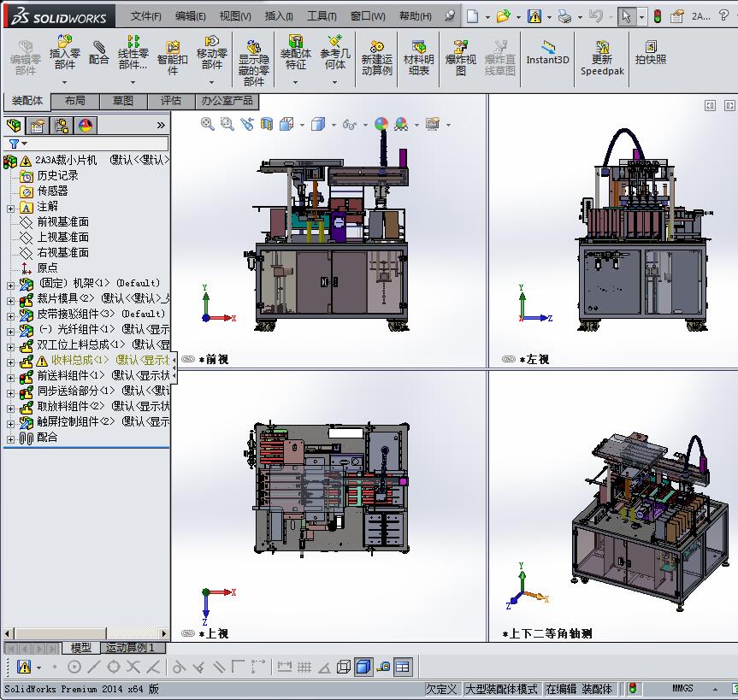This screenshot has width=738, height=700.
Task: Click Open folder icon in top toolbar
Action: pos(503,16)
